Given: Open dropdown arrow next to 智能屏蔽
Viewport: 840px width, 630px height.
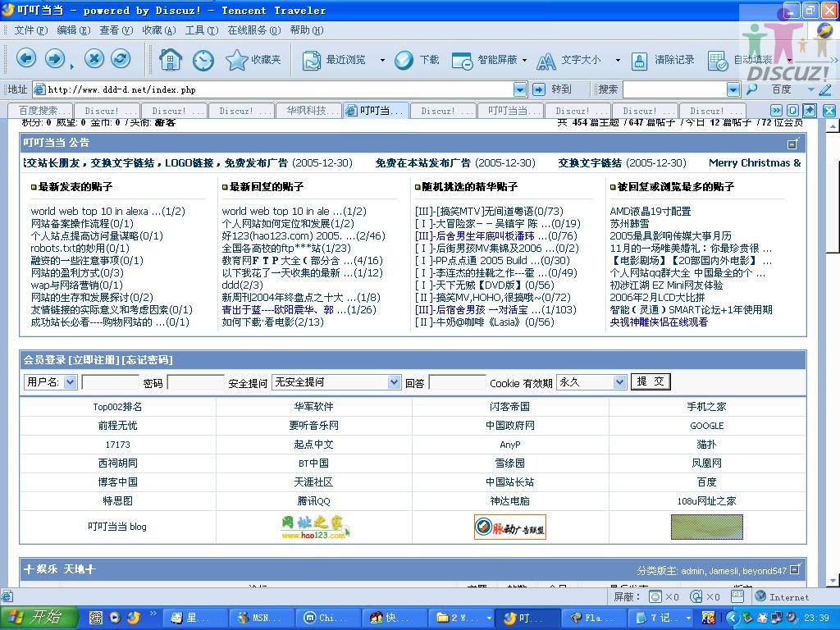Looking at the screenshot, I should 524,61.
